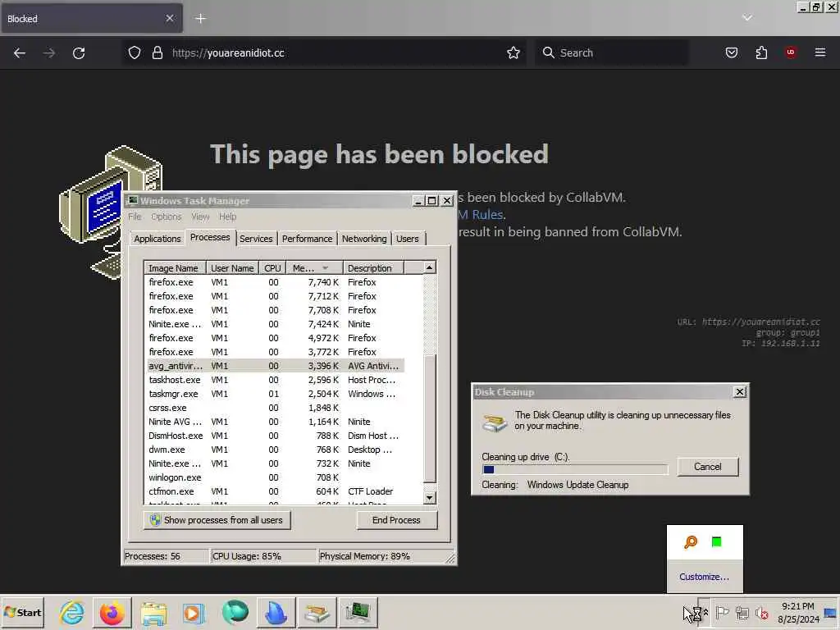
Task: Open the Help menu in Task Manager
Action: click(227, 217)
